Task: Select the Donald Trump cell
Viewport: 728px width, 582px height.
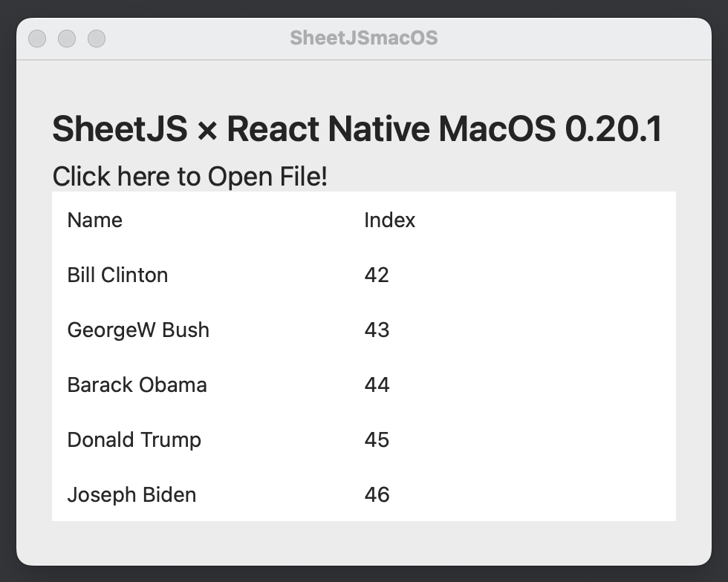Action: pos(134,440)
